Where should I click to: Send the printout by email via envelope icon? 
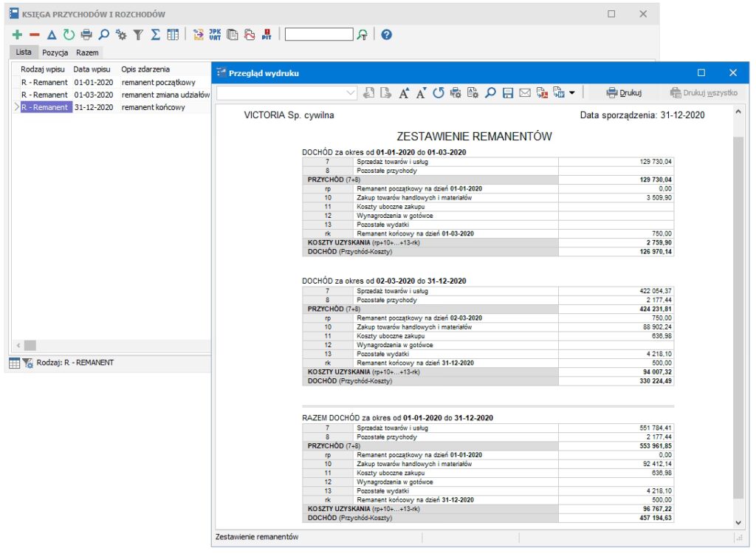[x=525, y=93]
